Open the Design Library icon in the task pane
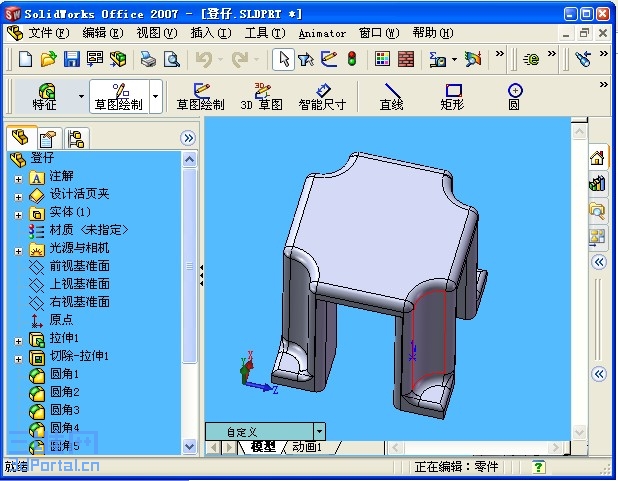The height and width of the screenshot is (481, 618). (x=597, y=184)
